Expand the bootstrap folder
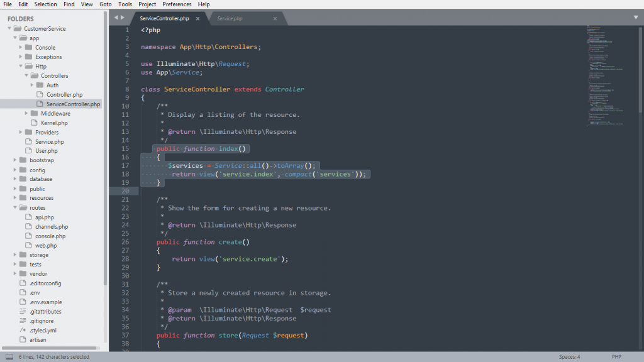This screenshot has width=644, height=362. click(15, 160)
